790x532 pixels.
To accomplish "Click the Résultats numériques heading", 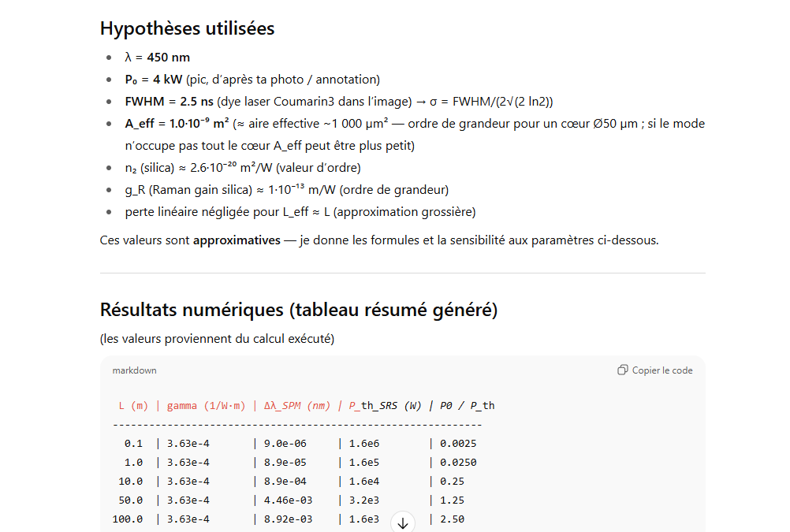I will click(x=298, y=310).
